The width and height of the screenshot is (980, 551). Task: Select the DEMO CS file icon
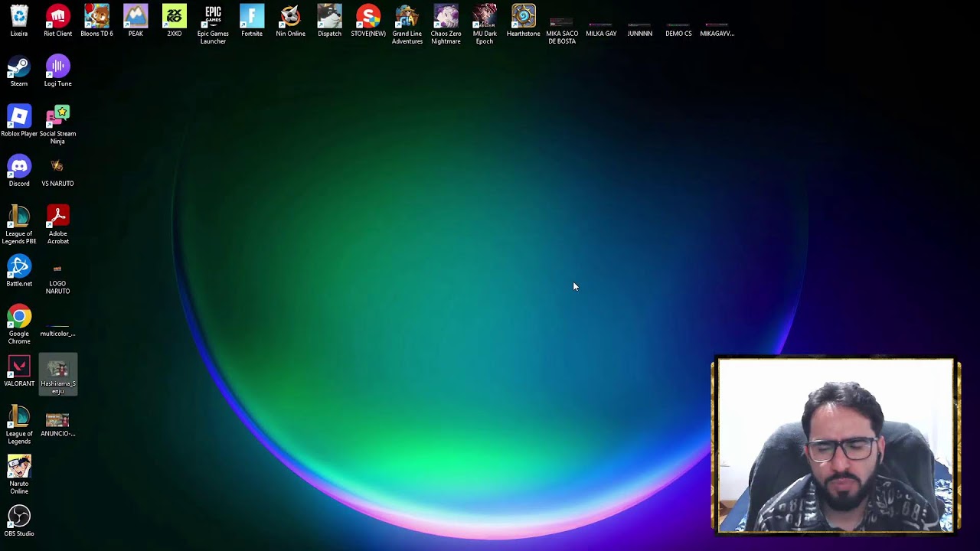click(678, 29)
